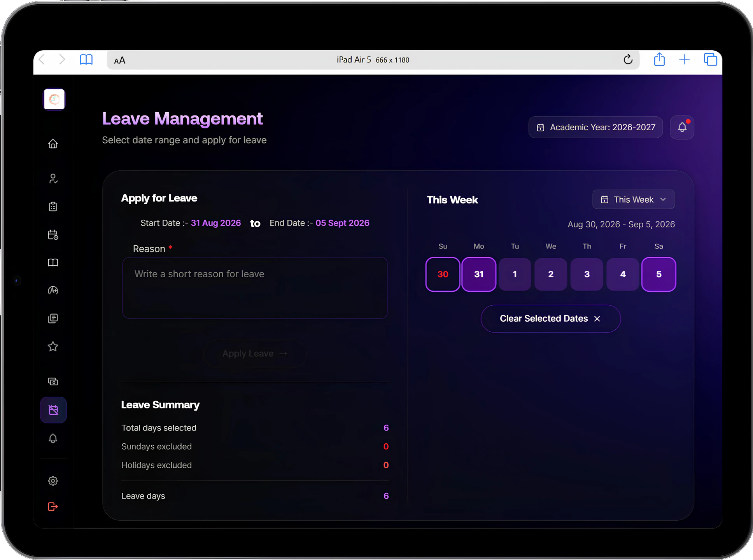Screen dimensions: 753x560
Task: Click the end date 05 Sept 2026
Action: click(342, 223)
